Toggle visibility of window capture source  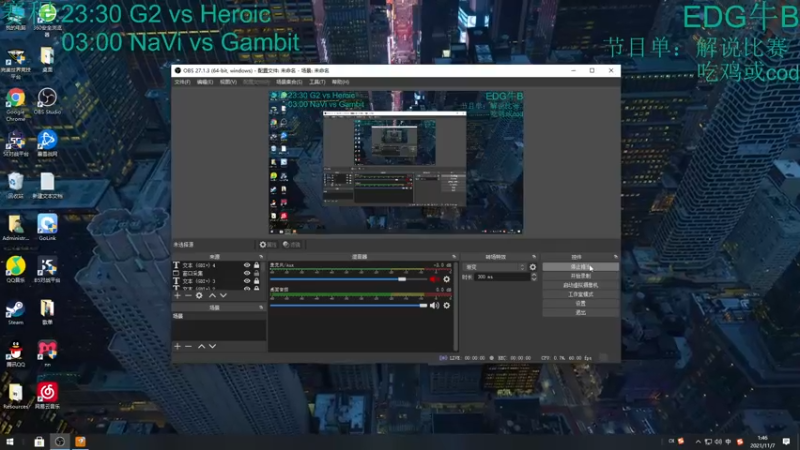pos(247,273)
